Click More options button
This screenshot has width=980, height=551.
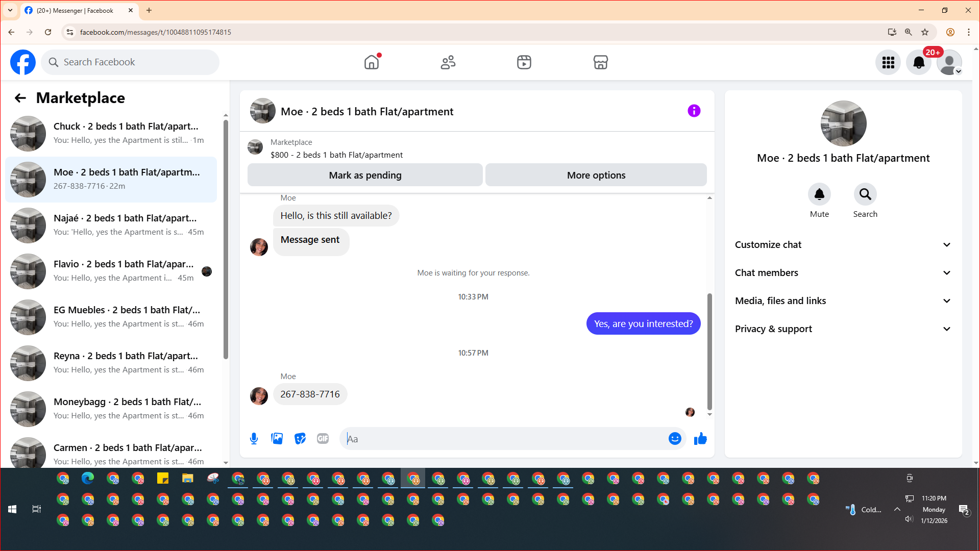click(596, 175)
